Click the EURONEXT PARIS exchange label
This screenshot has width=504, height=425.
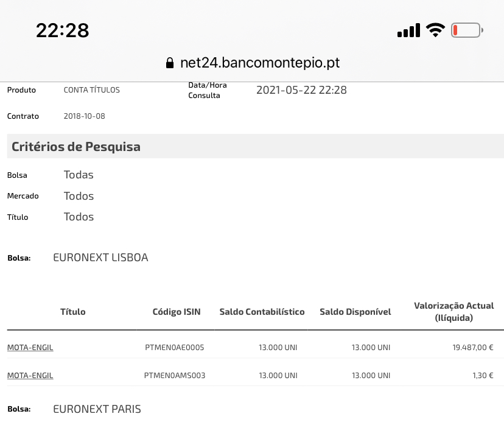click(x=97, y=409)
